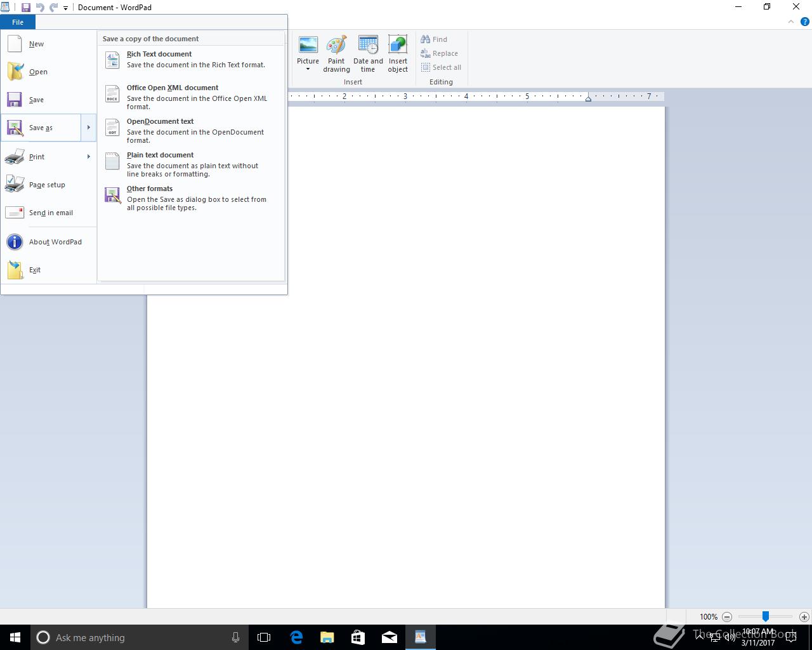Exit WordPad from the File menu
The height and width of the screenshot is (650, 812).
48,270
